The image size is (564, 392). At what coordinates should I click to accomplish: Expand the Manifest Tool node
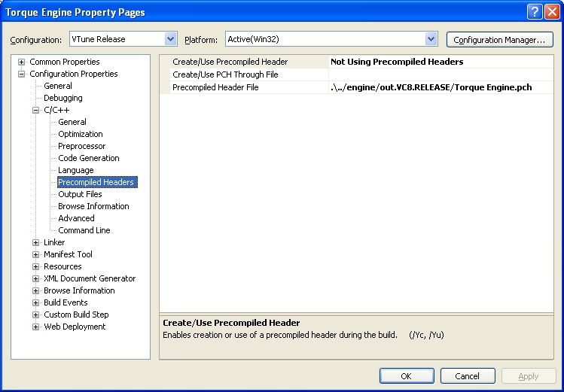(36, 254)
